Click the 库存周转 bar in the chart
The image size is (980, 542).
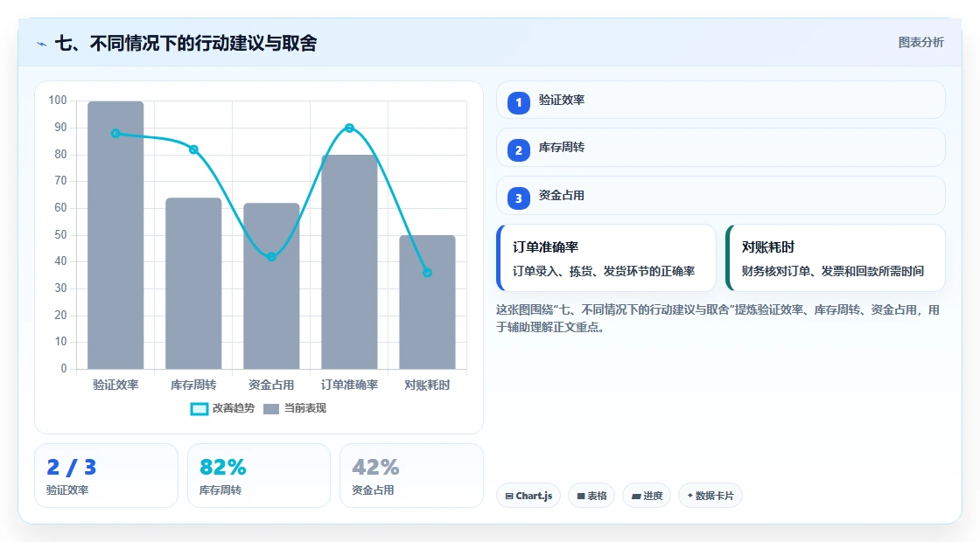(193, 283)
